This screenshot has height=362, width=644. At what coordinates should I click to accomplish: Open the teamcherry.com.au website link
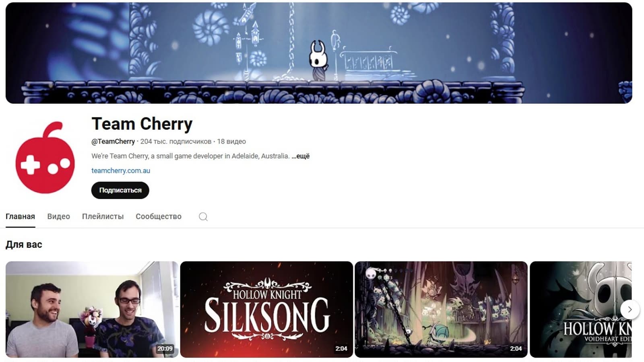point(121,171)
